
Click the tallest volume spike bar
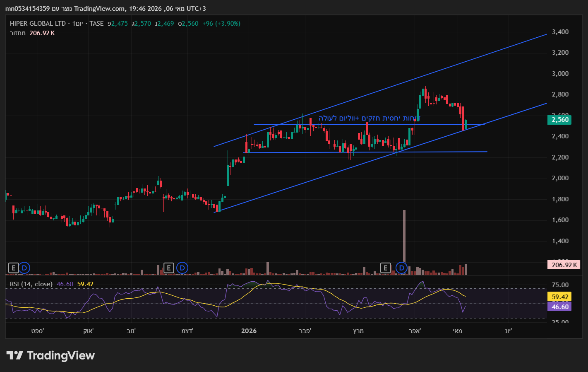point(404,242)
